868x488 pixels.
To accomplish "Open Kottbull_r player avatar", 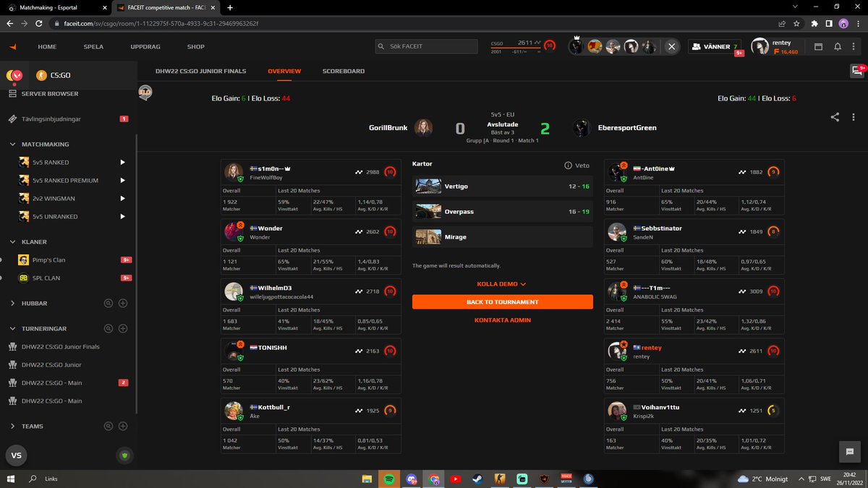I will pos(234,411).
